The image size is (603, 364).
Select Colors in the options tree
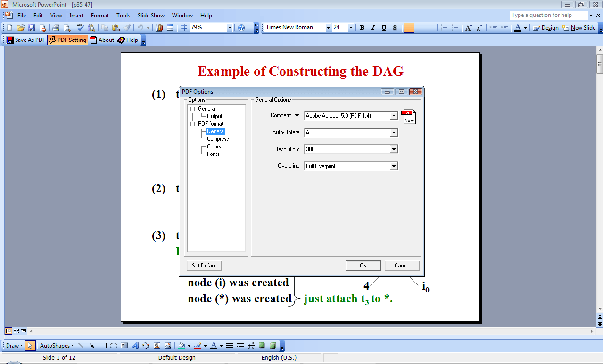(x=214, y=146)
